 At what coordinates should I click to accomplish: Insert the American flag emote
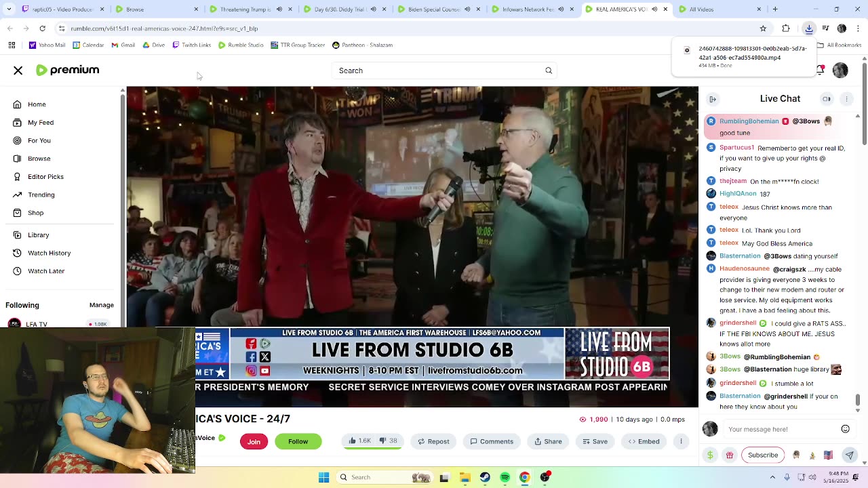828,455
